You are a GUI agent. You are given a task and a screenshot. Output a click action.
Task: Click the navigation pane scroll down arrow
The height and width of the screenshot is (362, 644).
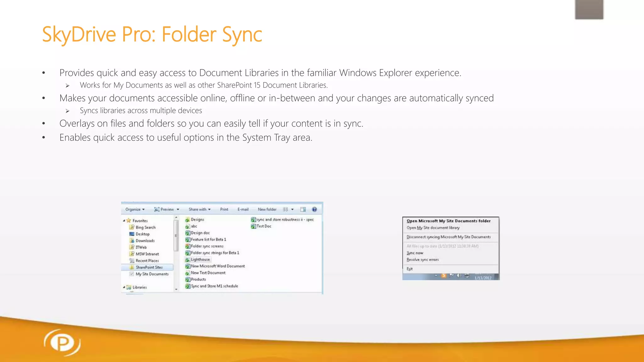[176, 289]
